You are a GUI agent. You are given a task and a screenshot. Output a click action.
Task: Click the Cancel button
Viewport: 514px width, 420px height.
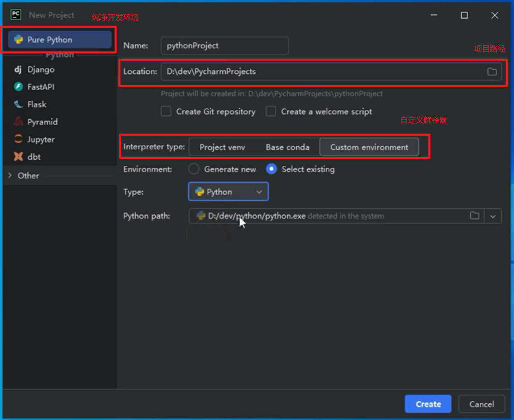[481, 404]
